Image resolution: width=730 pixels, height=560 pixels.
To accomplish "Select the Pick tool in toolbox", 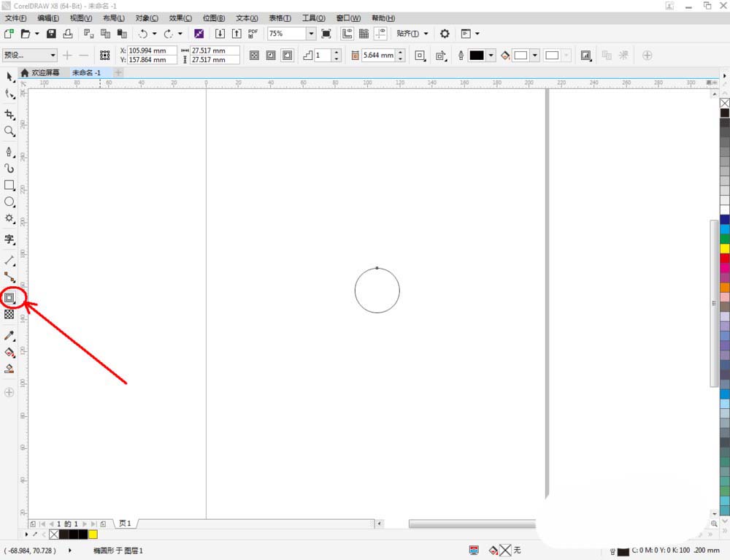I will (x=9, y=77).
